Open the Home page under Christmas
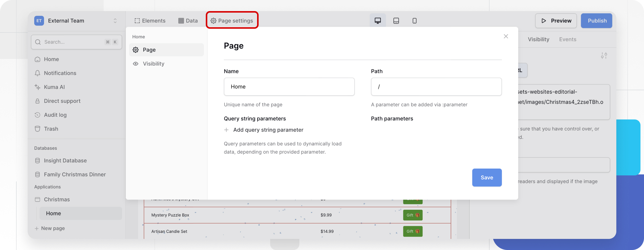The height and width of the screenshot is (250, 644). coord(53,213)
